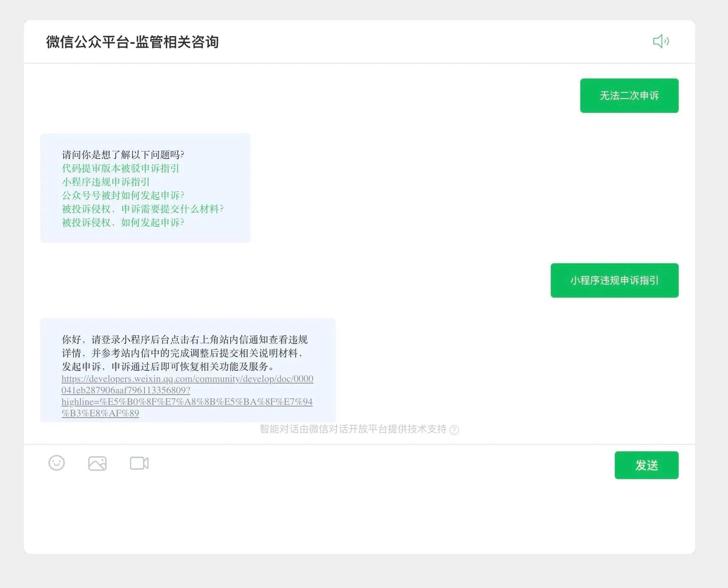Open the developers.weixin.qq.com community URL
Image resolution: width=728 pixels, height=588 pixels.
(x=187, y=396)
